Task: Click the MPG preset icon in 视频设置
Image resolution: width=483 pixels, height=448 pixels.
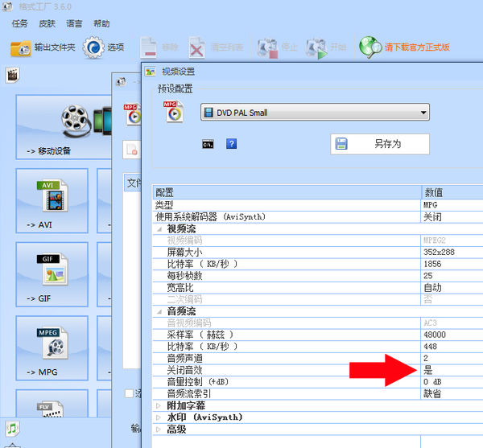Action: click(x=173, y=112)
